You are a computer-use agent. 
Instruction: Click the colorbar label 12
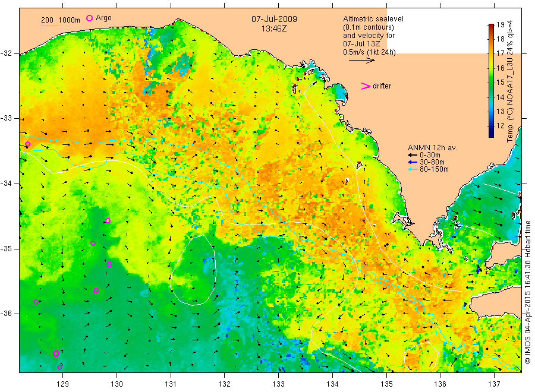pyautogui.click(x=500, y=126)
